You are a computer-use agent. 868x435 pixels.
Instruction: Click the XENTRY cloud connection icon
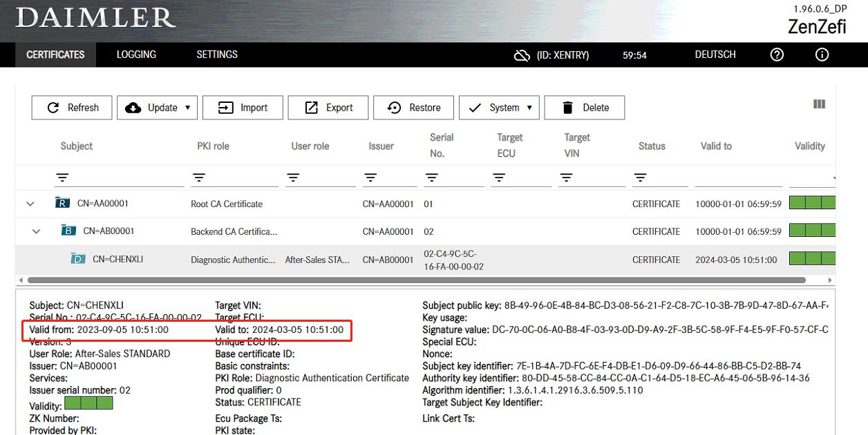pyautogui.click(x=522, y=55)
